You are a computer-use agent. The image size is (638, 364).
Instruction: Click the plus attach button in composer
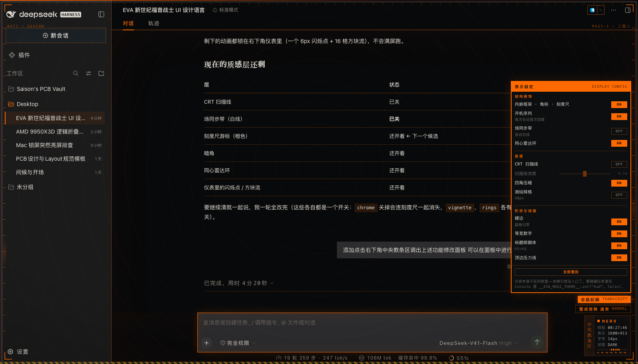[x=207, y=343]
